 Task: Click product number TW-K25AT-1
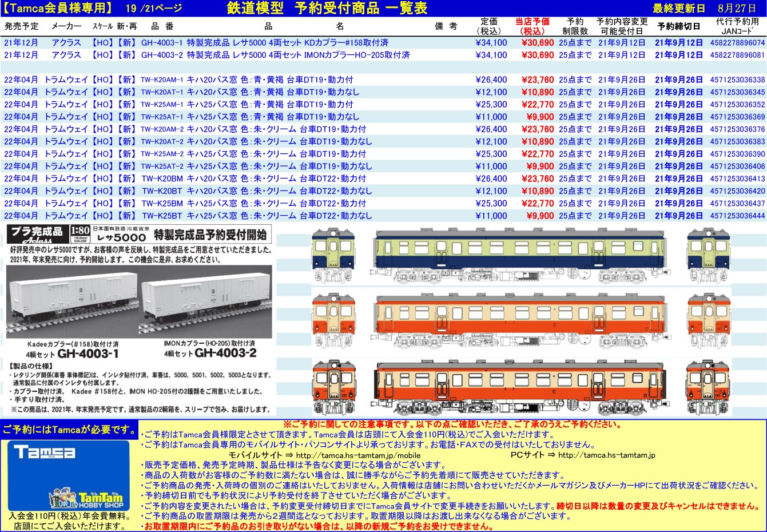pyautogui.click(x=162, y=117)
